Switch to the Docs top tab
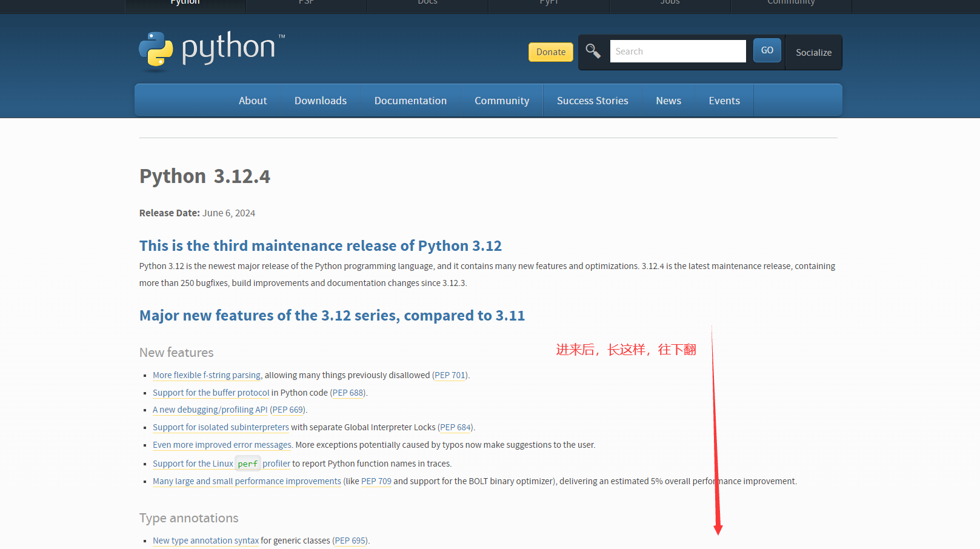 pos(427,5)
